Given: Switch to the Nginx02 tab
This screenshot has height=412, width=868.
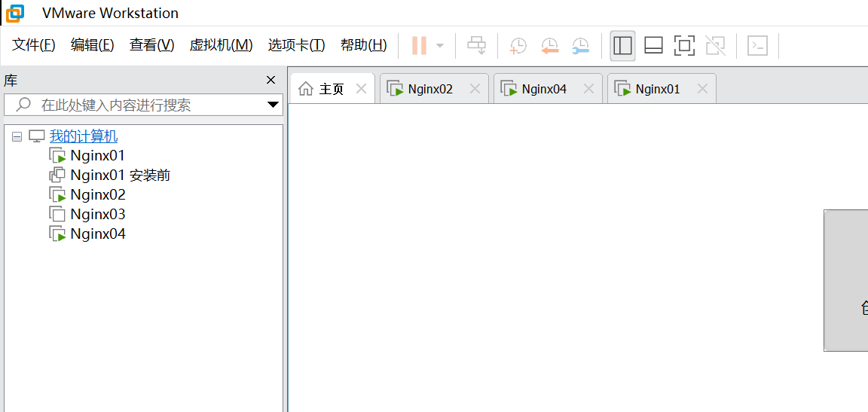Looking at the screenshot, I should 434,88.
